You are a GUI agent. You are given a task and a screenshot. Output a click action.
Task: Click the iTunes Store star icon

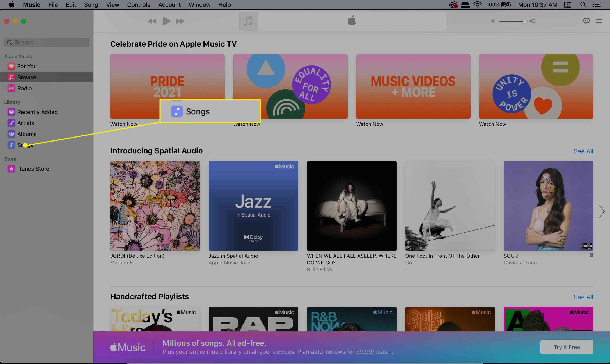tap(11, 169)
